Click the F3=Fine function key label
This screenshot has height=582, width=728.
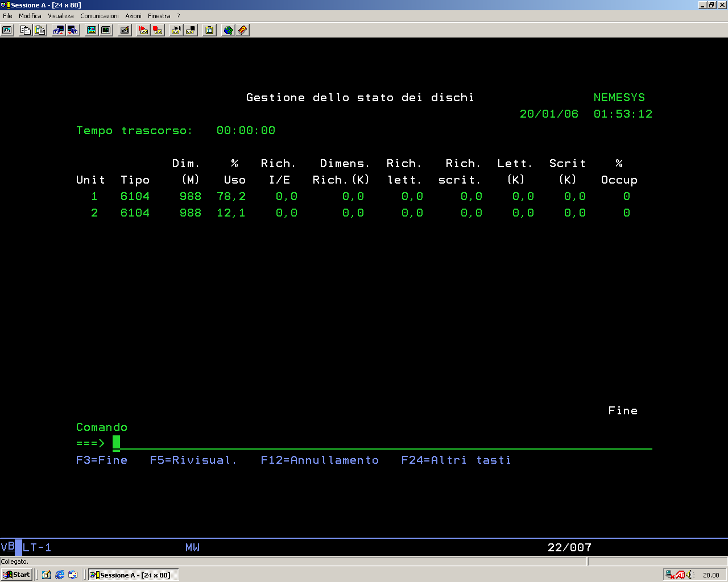(x=102, y=460)
